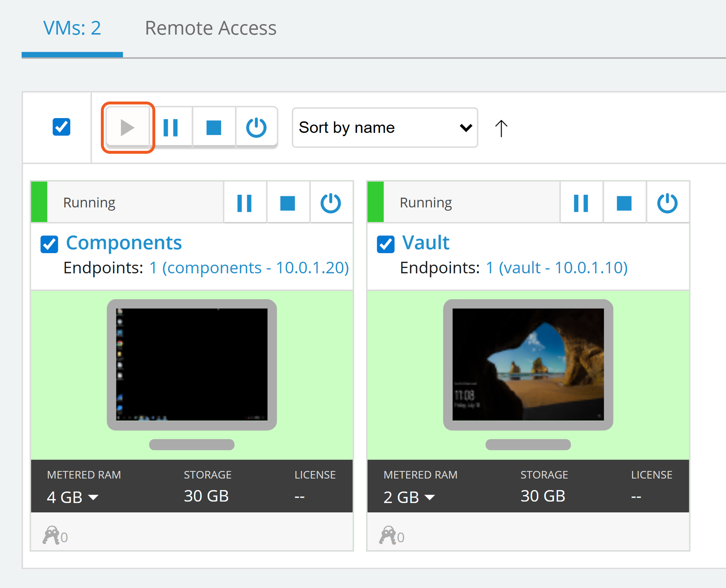The image size is (726, 588).
Task: Suspend the Components VM
Action: point(245,203)
